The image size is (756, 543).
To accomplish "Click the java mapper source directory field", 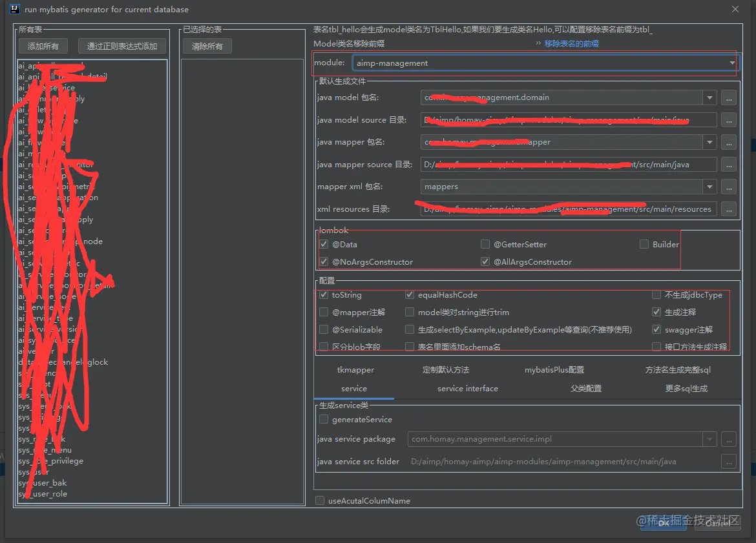I will tap(569, 165).
